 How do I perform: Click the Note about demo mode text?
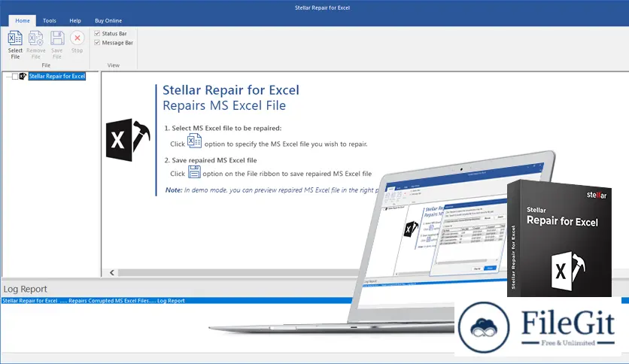pos(272,190)
